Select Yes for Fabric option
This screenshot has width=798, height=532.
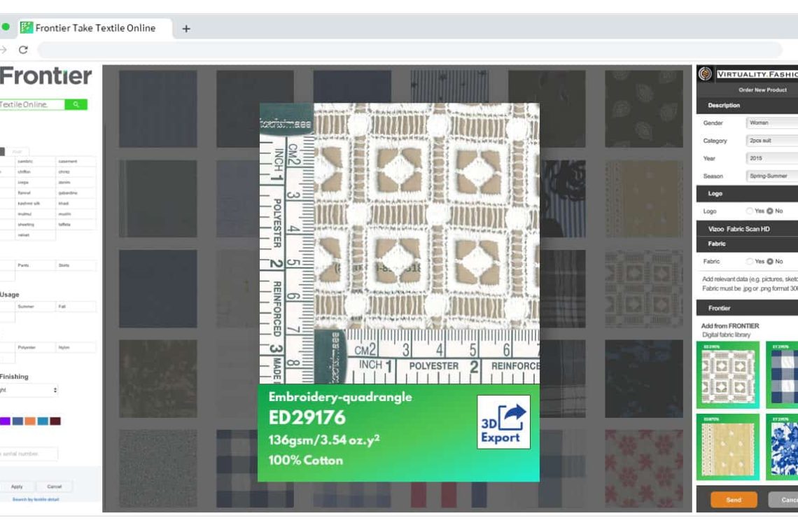[750, 261]
